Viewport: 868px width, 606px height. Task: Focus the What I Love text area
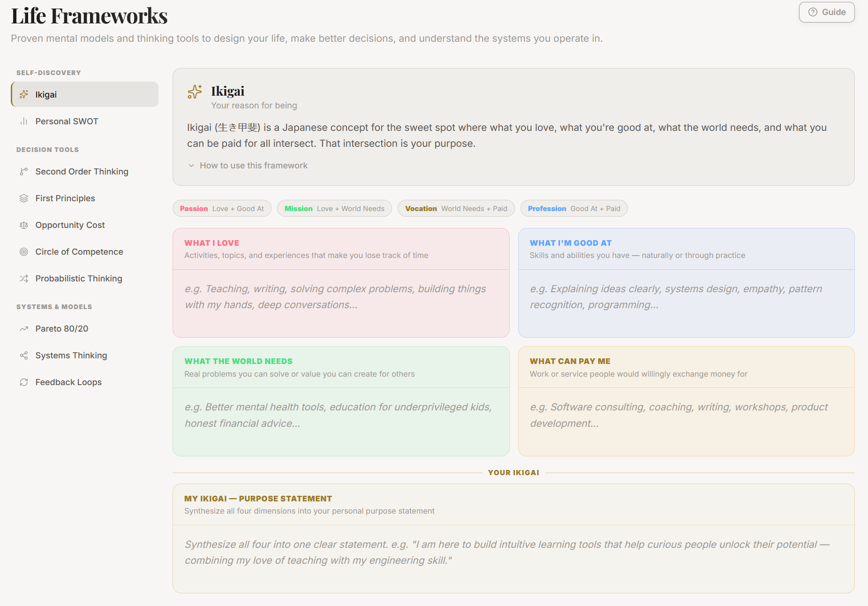coord(341,303)
